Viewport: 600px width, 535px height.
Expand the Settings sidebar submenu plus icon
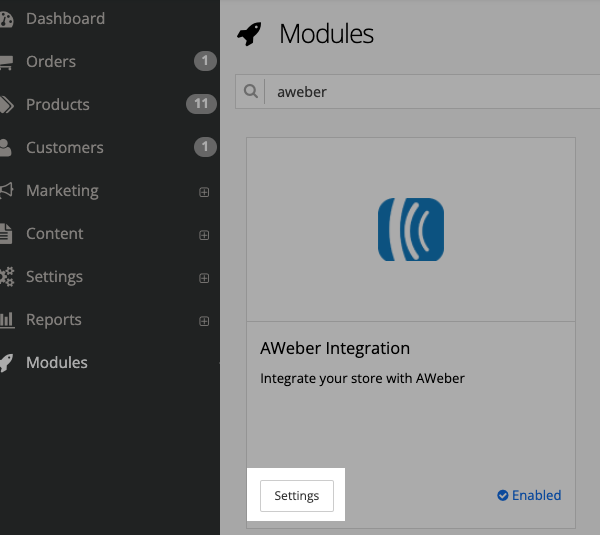(204, 278)
